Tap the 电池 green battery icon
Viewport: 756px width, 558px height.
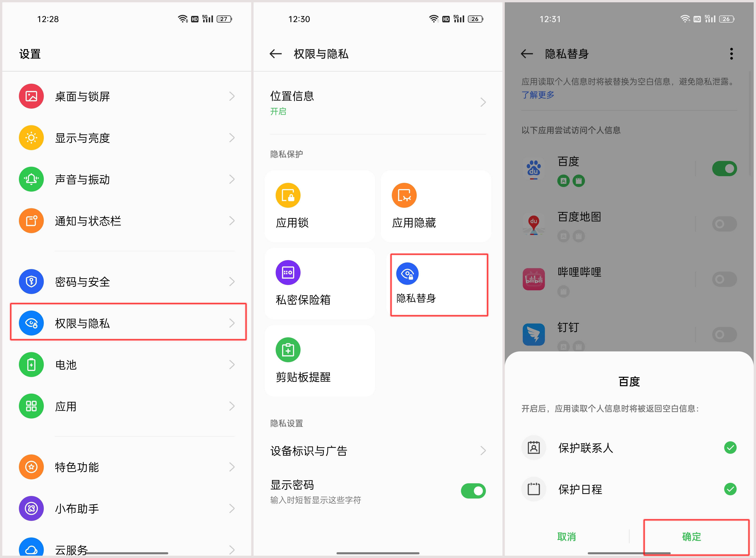(31, 365)
